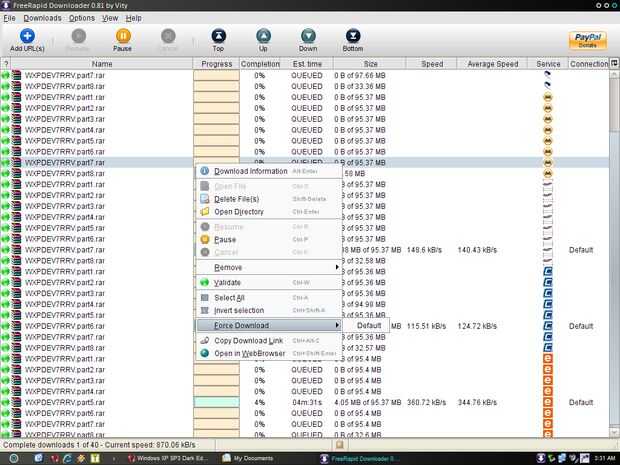
Task: Sort by the Est. time column header
Action: [x=307, y=64]
